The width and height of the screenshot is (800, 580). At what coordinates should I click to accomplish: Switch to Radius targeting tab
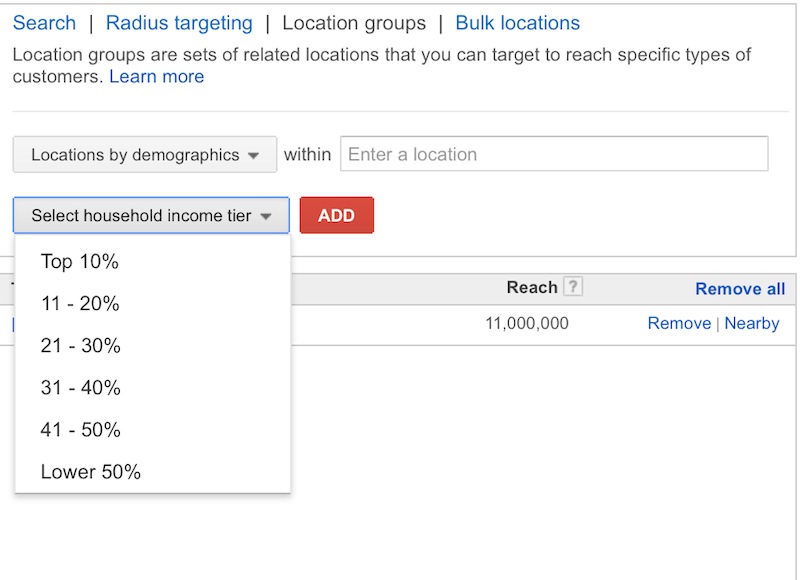pos(179,23)
